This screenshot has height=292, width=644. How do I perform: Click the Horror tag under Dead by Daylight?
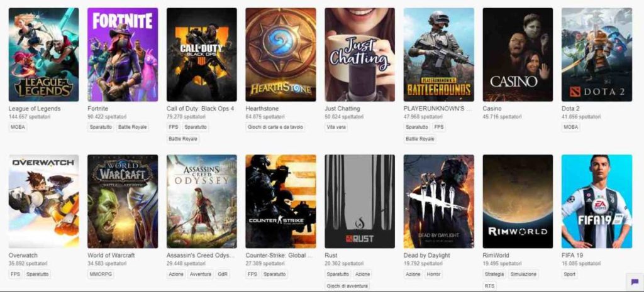point(433,274)
